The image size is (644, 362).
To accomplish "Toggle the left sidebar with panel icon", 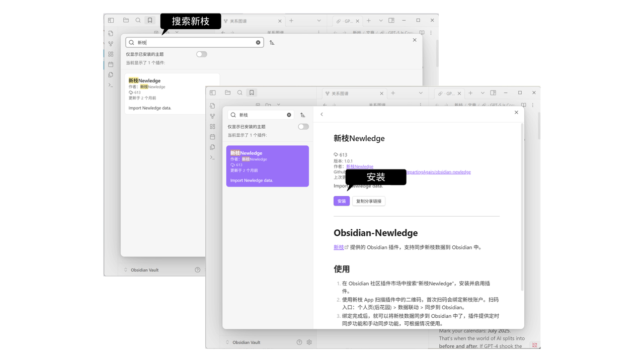I will click(x=212, y=93).
